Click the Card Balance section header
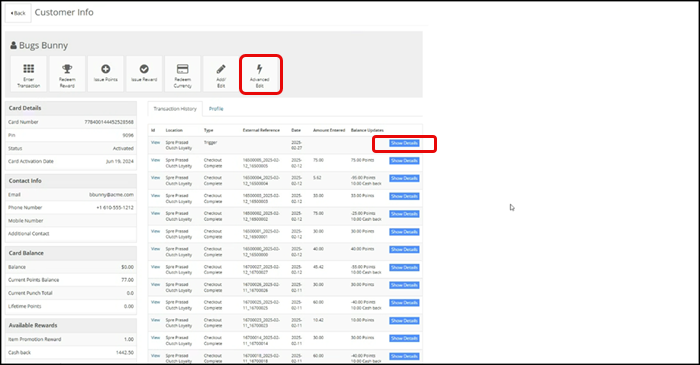Viewport: 700px width, 365px height. [x=71, y=253]
